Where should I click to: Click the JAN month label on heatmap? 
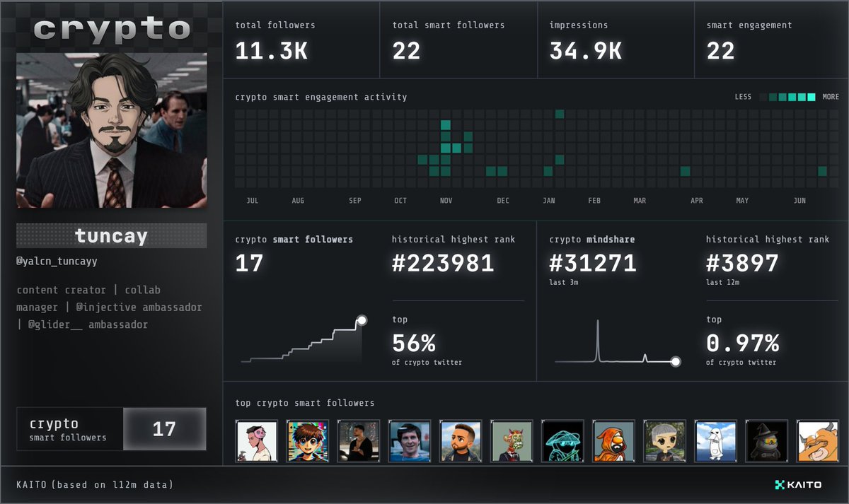tap(549, 201)
